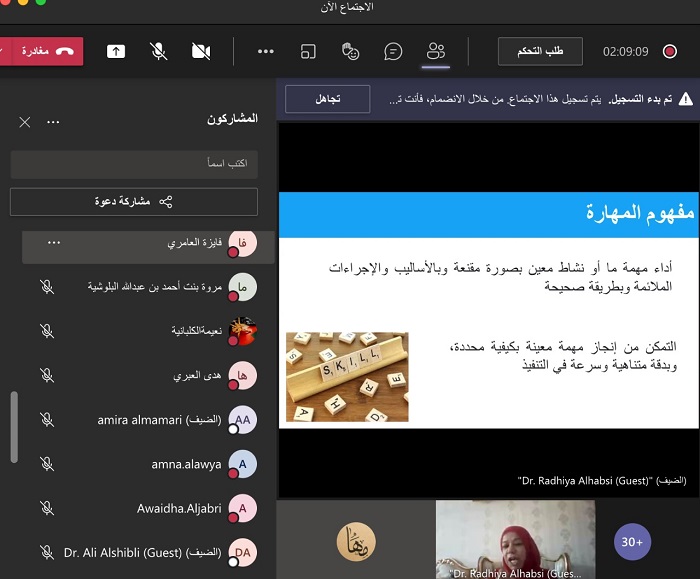Viewport: 700px width, 579px height.
Task: Click mic icon for هدى العبري
Action: [47, 375]
